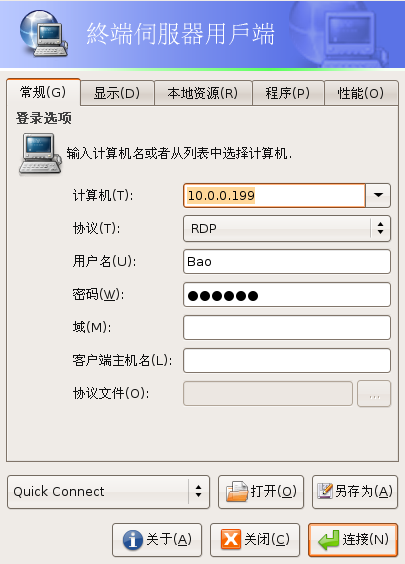Click the client hostname 客户端主机名 field
The image size is (405, 564).
pyautogui.click(x=287, y=360)
